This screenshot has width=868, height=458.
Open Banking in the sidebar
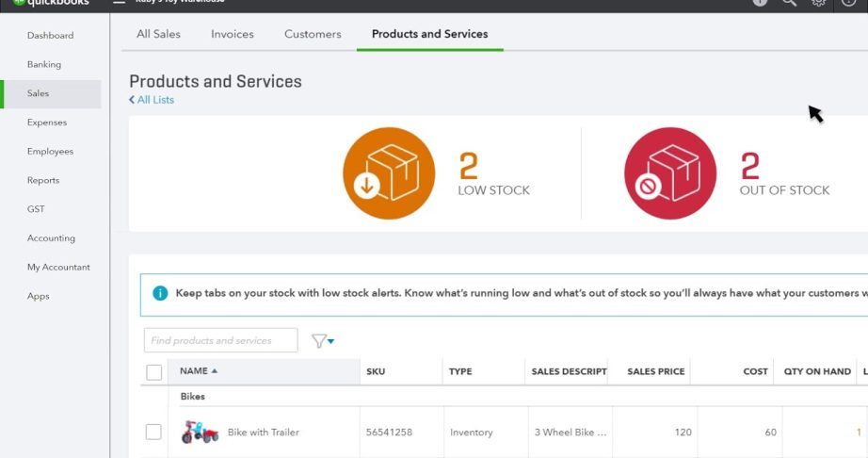point(44,64)
